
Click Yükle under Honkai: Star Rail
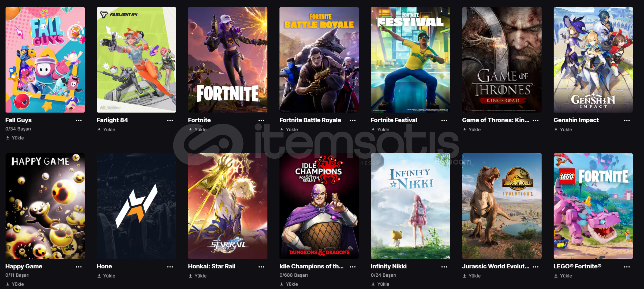(x=197, y=276)
